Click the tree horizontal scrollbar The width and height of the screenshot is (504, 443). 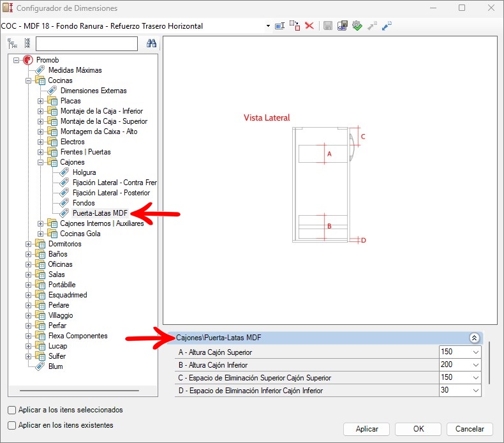tap(79, 391)
